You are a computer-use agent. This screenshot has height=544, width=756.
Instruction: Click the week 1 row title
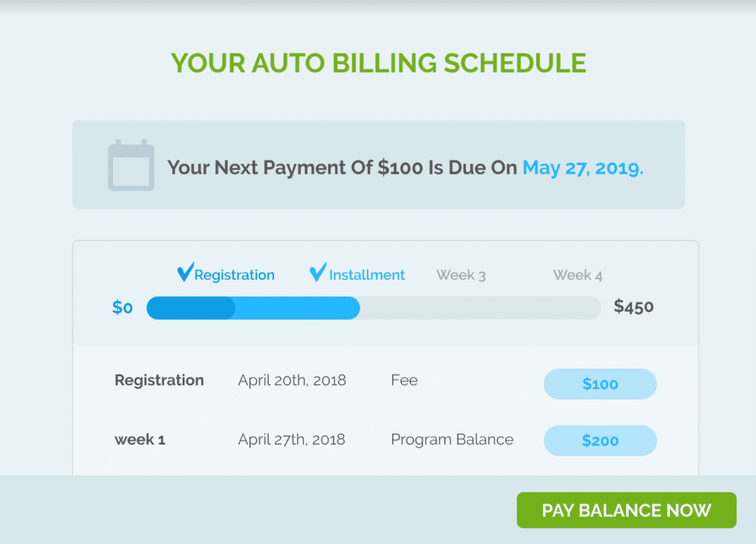(140, 440)
